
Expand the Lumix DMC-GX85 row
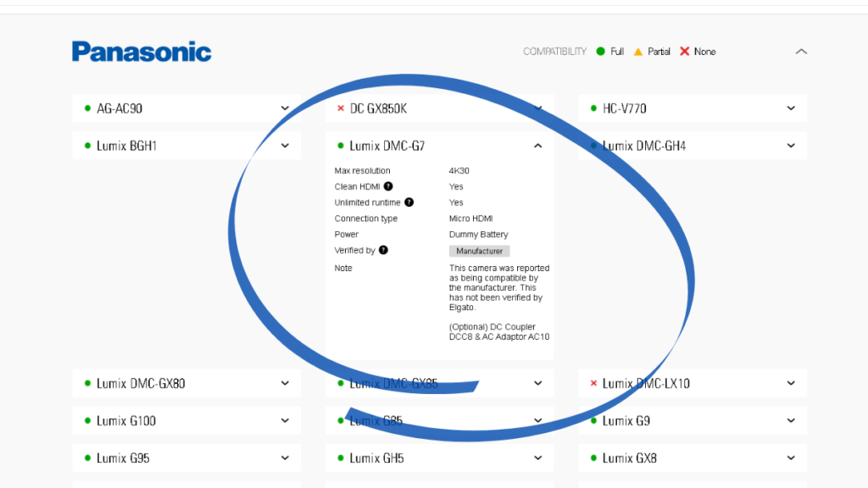[439, 383]
